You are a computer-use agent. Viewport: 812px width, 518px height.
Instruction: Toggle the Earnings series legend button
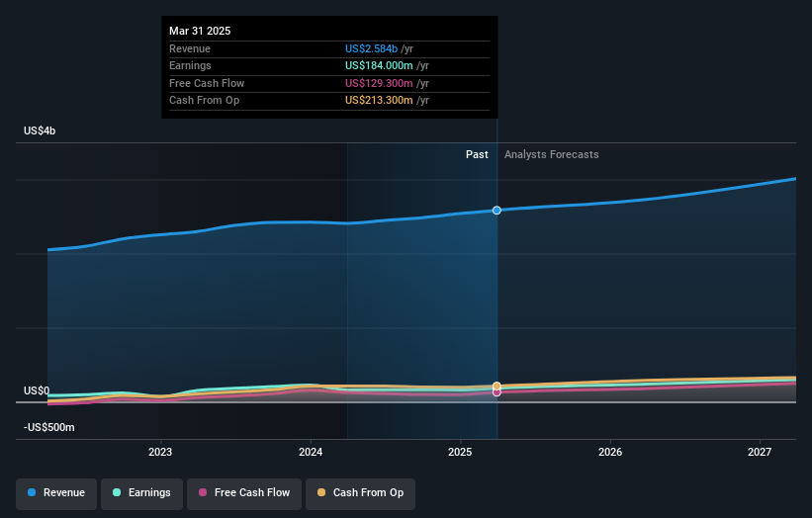[141, 493]
